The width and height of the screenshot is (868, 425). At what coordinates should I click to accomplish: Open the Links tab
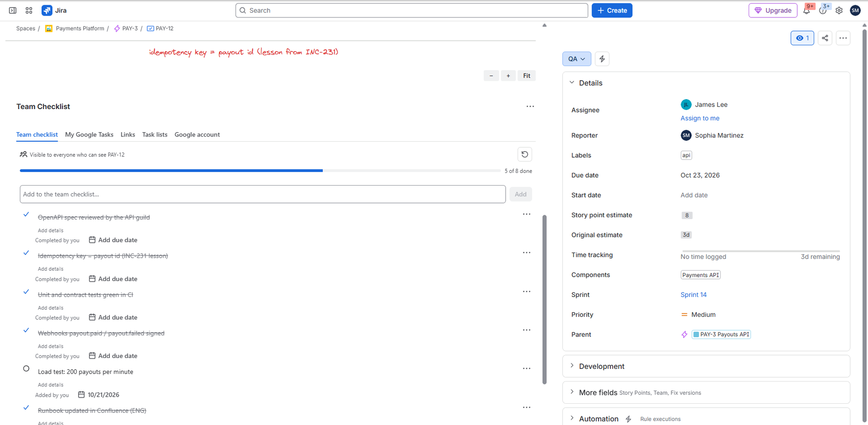pos(128,135)
